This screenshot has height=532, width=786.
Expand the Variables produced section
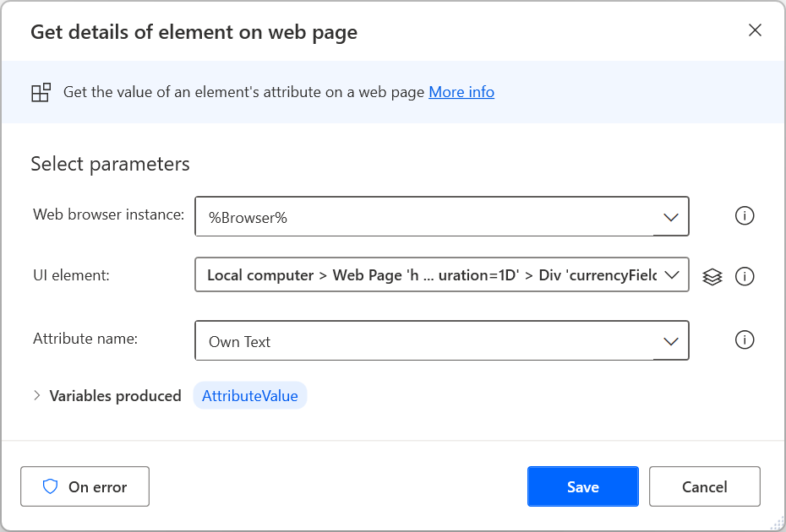coord(37,395)
